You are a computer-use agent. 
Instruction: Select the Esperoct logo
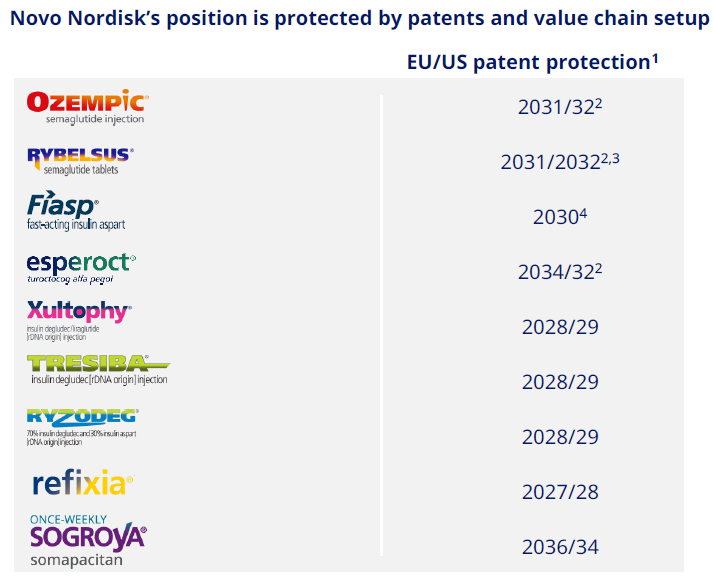coord(81,265)
